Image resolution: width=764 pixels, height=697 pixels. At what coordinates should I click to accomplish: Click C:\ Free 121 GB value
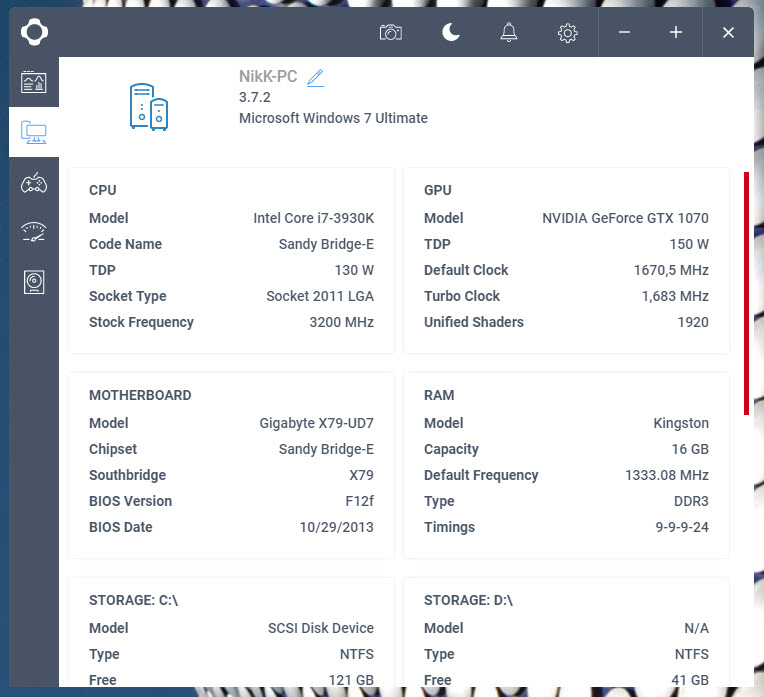pyautogui.click(x=351, y=680)
